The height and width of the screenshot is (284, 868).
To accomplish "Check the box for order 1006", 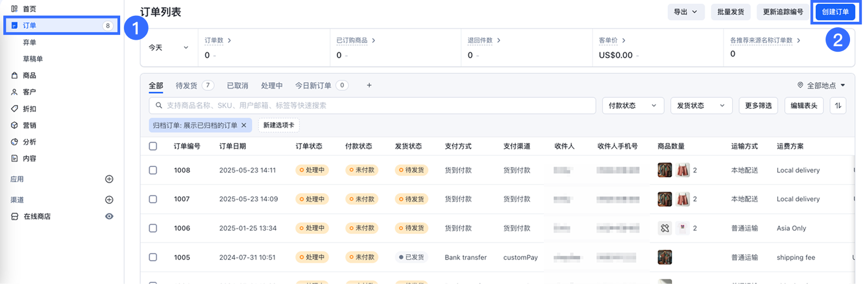I will coord(153,228).
